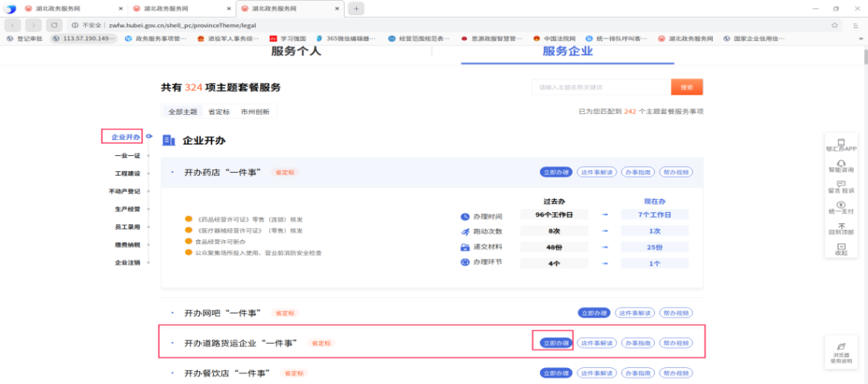The width and height of the screenshot is (868, 384).
Task: Expand the 开办网吧 "一件事" row
Action: 432,313
